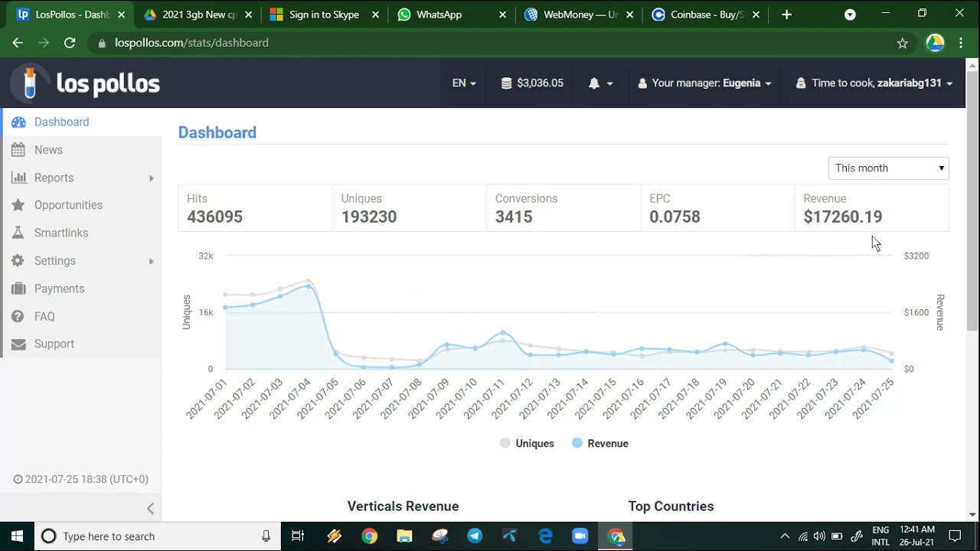The height and width of the screenshot is (551, 980).
Task: Switch to the WebMoney tab
Action: pos(580,15)
